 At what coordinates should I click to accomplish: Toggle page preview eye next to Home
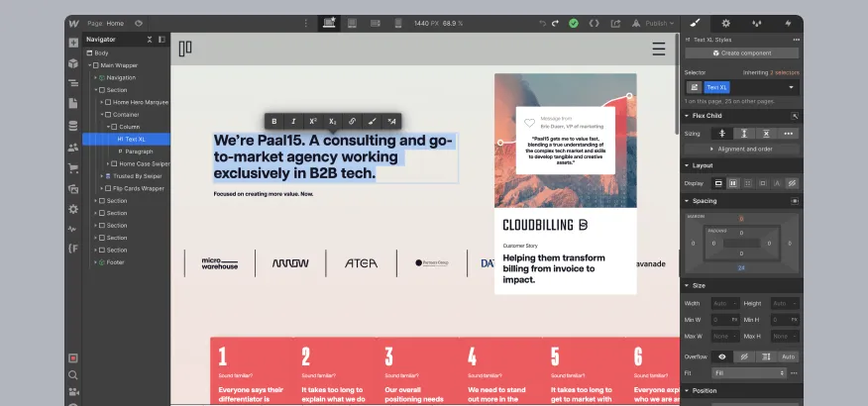(139, 23)
